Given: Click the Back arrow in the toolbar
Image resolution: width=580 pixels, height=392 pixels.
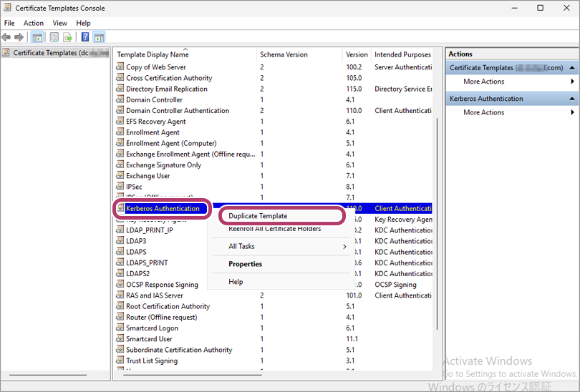Looking at the screenshot, I should click(6, 37).
